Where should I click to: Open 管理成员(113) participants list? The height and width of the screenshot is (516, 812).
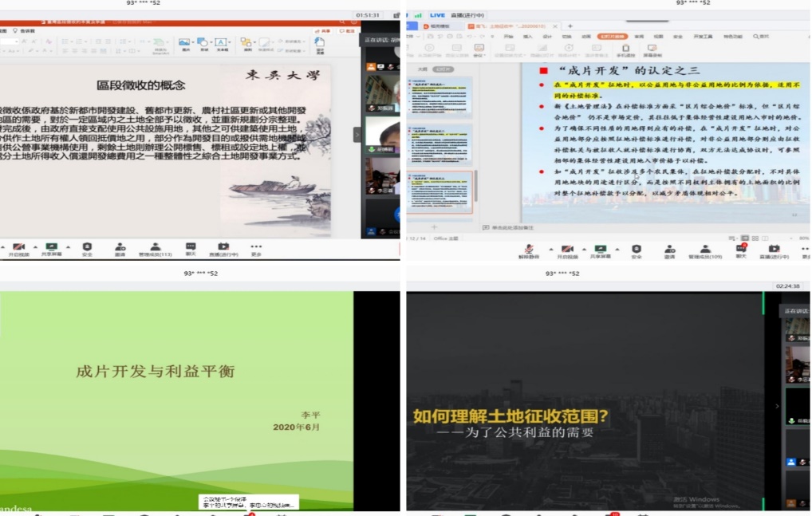pos(156,250)
